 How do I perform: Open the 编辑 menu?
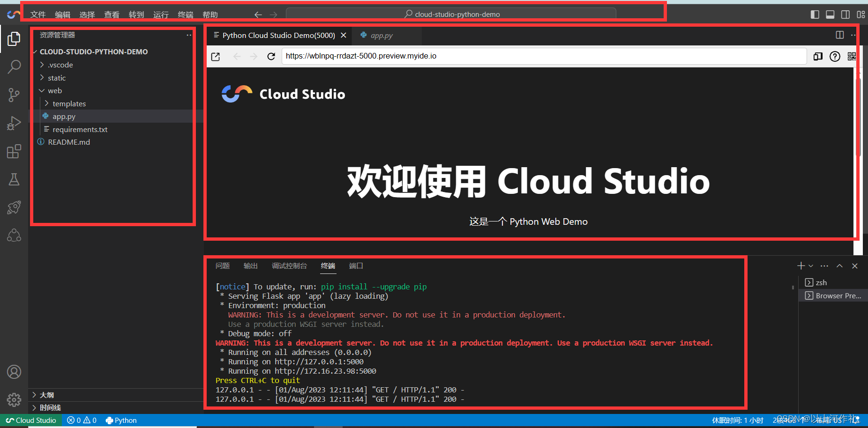(x=62, y=15)
